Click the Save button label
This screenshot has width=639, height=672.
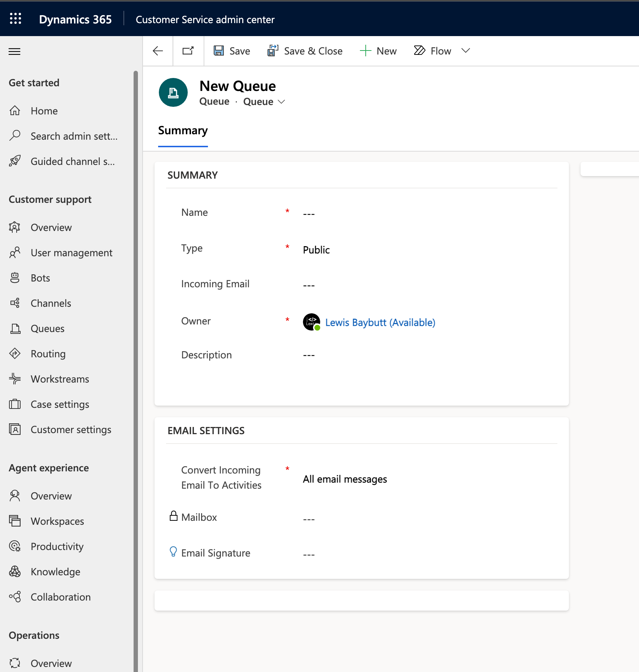(240, 51)
